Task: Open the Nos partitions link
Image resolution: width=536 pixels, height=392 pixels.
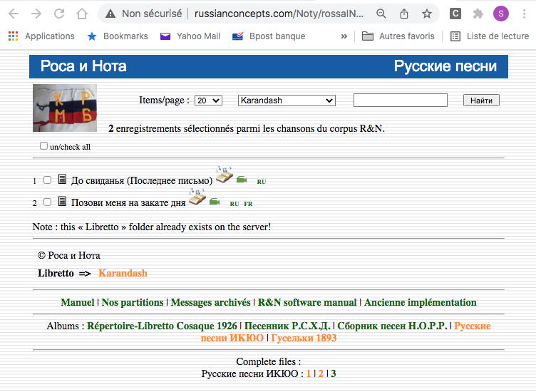Action: (133, 302)
